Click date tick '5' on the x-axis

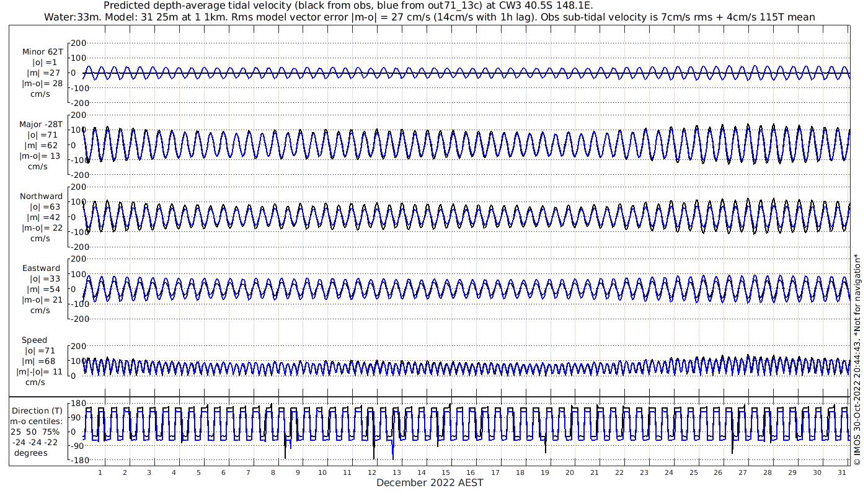coord(198,472)
